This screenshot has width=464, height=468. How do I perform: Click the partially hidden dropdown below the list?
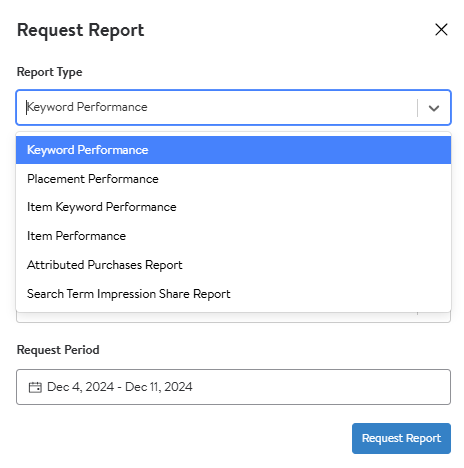233,317
